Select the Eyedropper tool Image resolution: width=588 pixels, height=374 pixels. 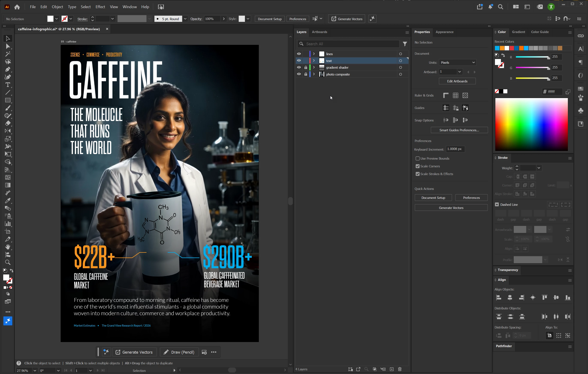pyautogui.click(x=8, y=201)
